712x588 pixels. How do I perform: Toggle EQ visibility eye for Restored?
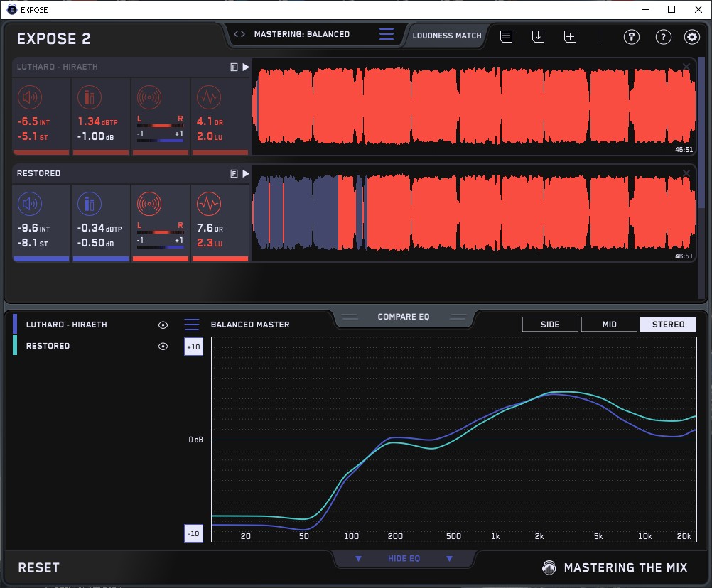163,347
